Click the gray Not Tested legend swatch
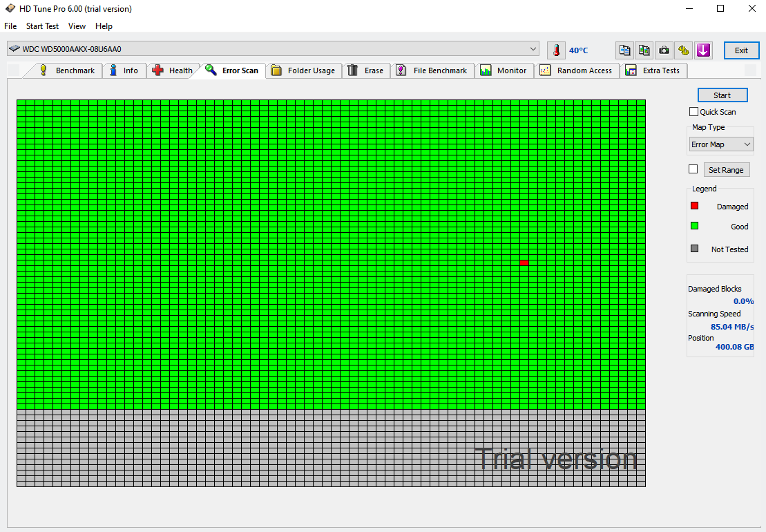 (x=694, y=249)
